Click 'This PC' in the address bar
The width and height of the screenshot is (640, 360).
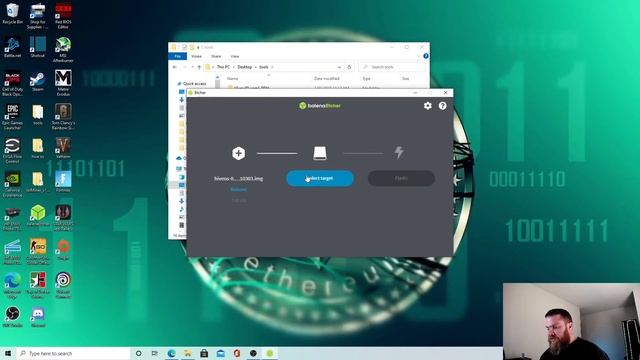[223, 67]
